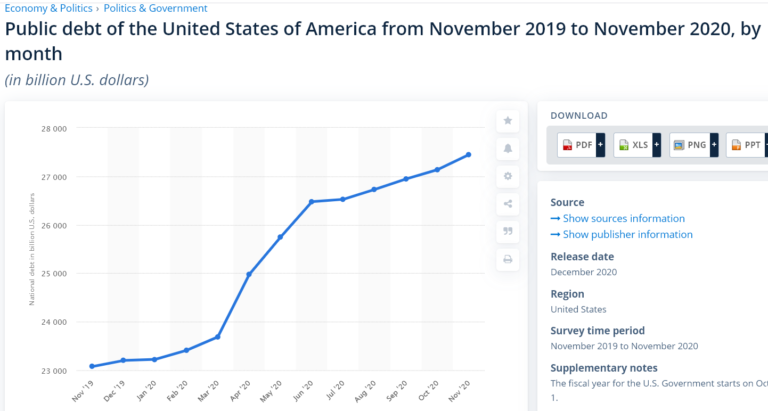
Task: Click the print icon
Action: [x=508, y=259]
